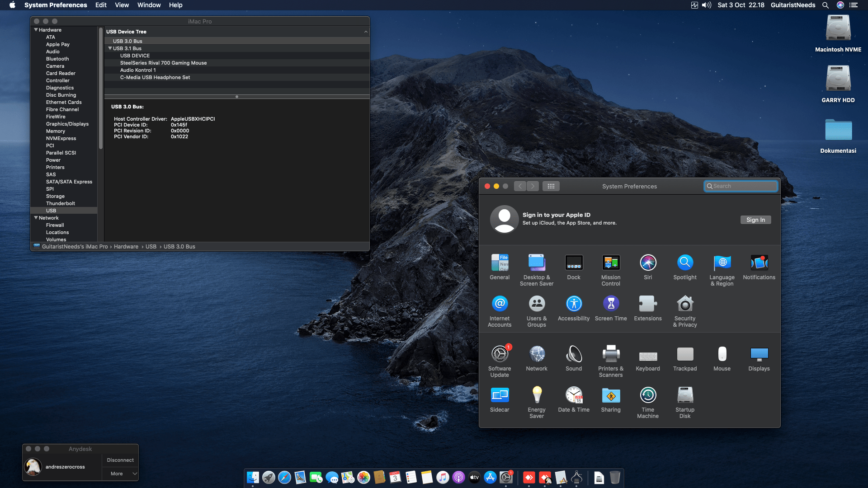
Task: Open the Help menu
Action: [x=176, y=5]
